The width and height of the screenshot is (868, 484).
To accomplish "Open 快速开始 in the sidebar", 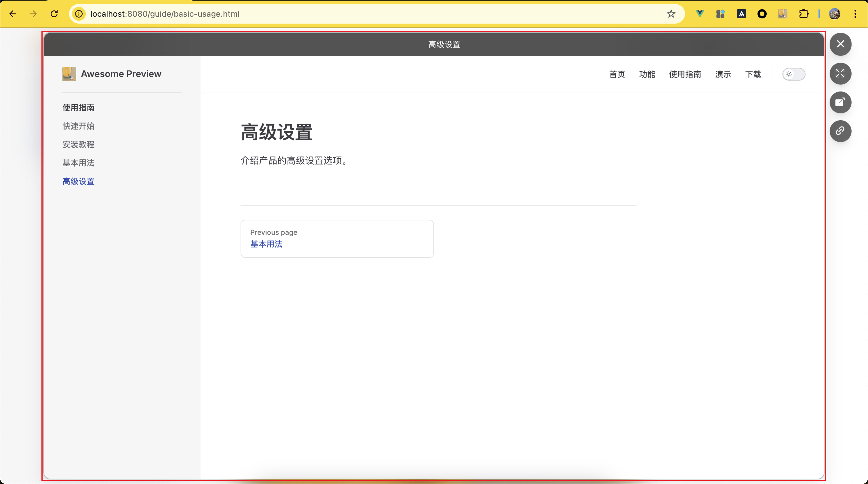I will (x=78, y=126).
